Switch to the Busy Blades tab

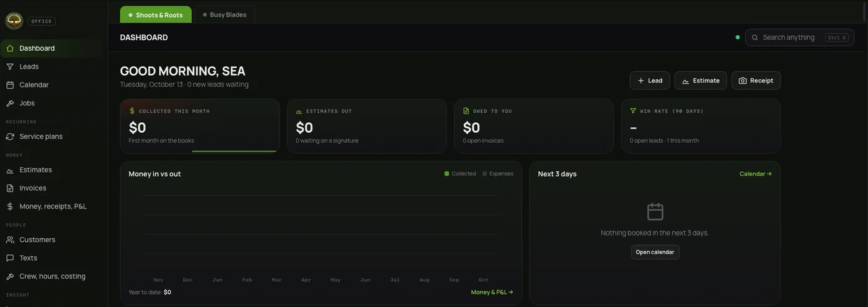pos(224,15)
